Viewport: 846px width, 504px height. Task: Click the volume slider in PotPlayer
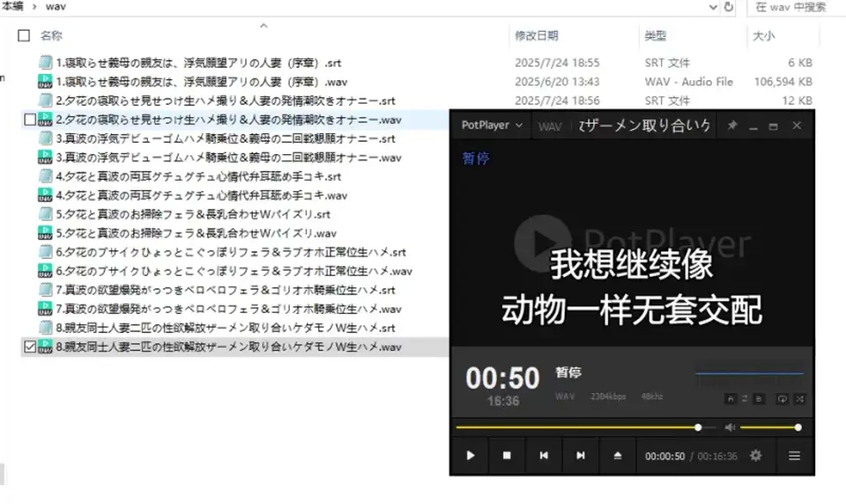[x=770, y=427]
